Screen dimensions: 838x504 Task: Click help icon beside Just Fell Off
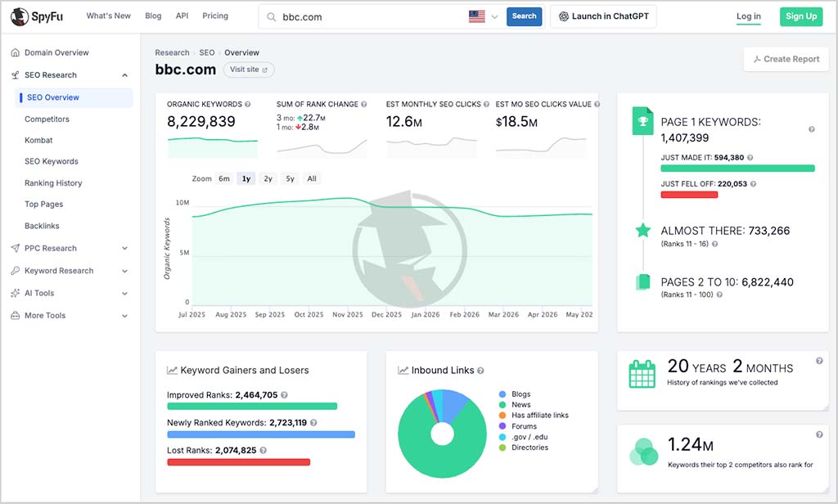(x=753, y=184)
